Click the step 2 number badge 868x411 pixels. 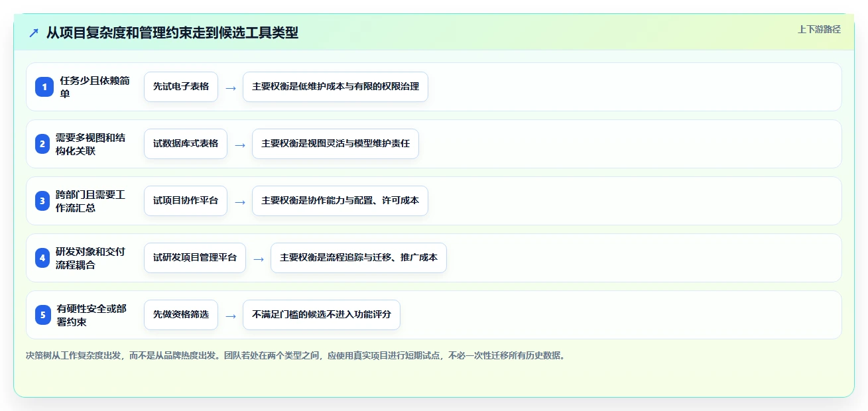pos(42,144)
